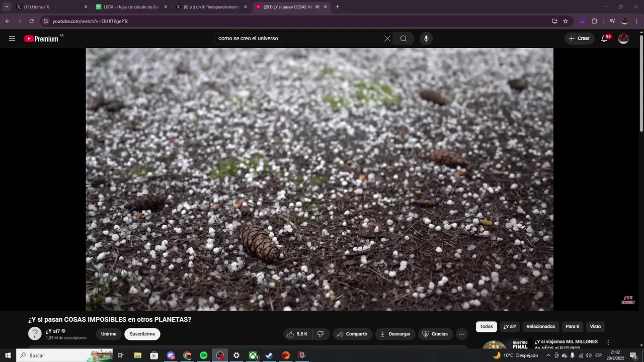Screen dimensions: 644x362
Task: Click the 1,03 M de suscriptores text
Action: click(66, 338)
